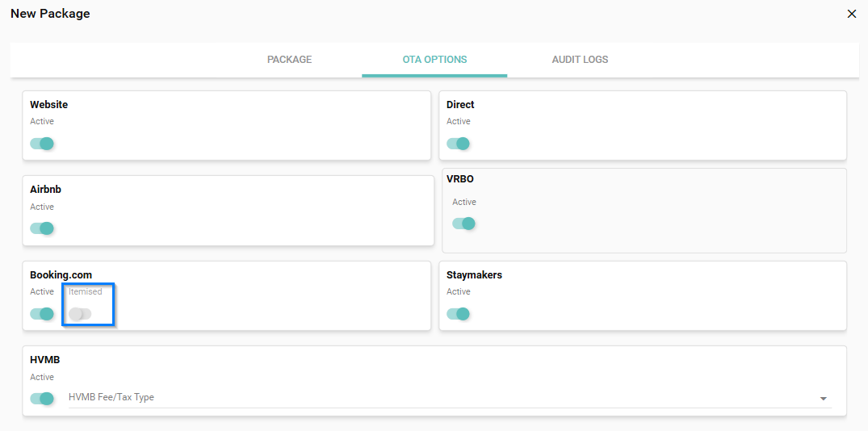Disable the HVMB Active toggle

pyautogui.click(x=42, y=399)
